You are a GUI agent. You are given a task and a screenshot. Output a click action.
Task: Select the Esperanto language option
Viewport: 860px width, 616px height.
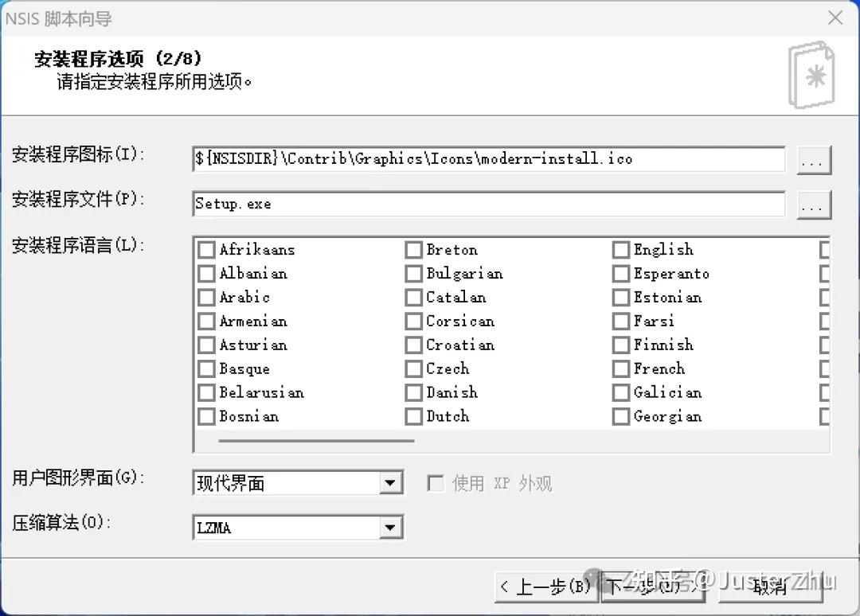tap(621, 273)
